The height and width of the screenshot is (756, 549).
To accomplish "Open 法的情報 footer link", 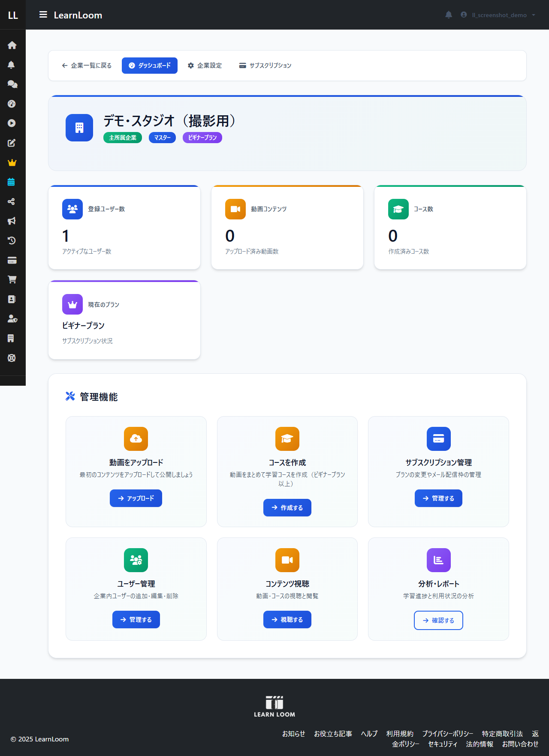I will pos(480,744).
